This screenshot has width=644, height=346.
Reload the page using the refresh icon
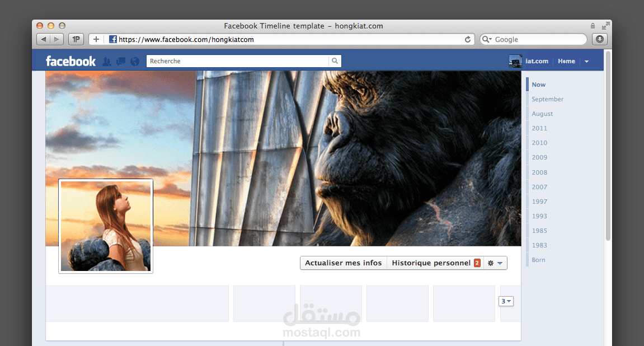467,39
